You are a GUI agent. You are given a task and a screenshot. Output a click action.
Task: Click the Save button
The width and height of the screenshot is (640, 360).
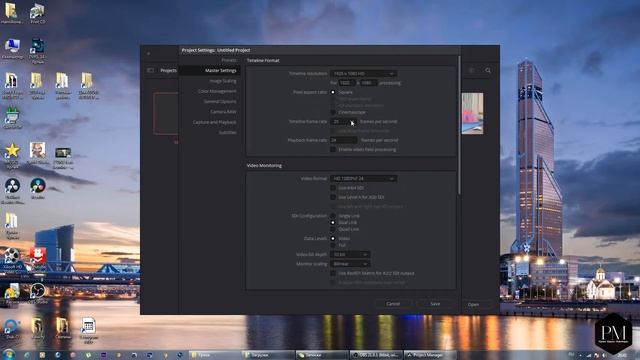(435, 304)
